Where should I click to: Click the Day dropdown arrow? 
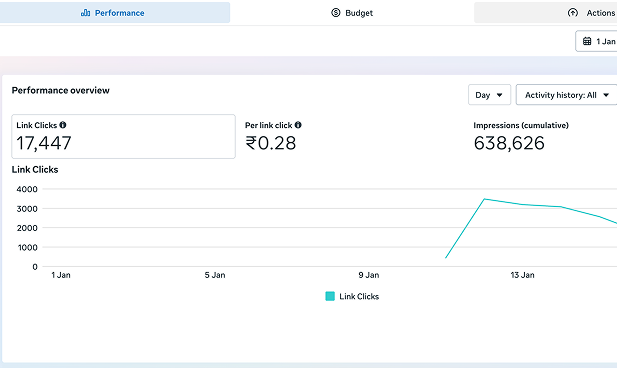tap(499, 95)
